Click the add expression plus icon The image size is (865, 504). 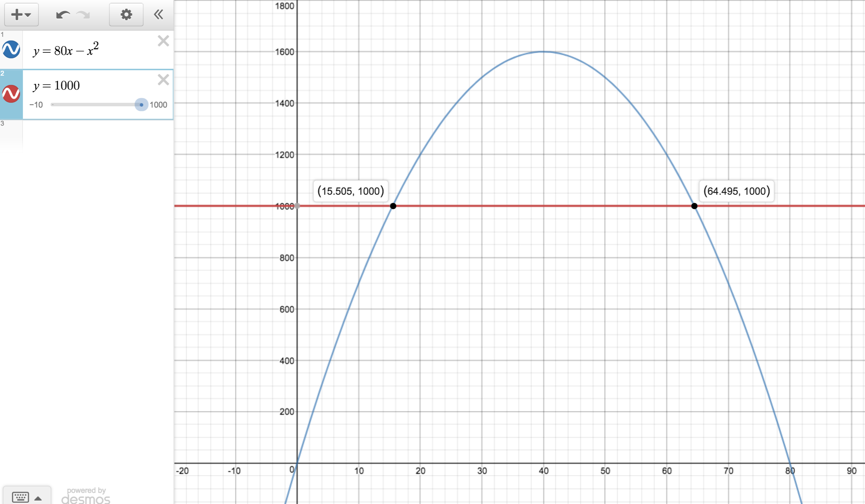tap(16, 15)
